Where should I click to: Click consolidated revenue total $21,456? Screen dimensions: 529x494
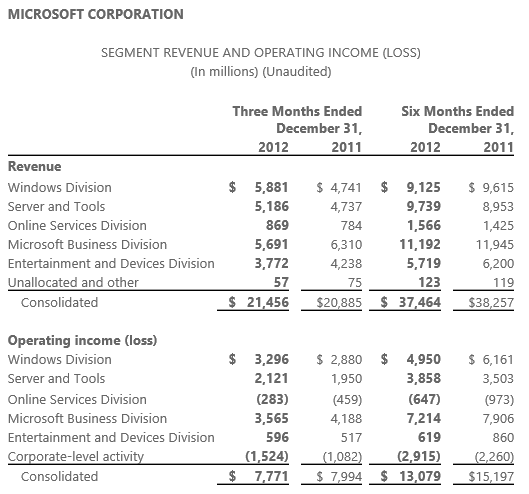[x=258, y=302]
